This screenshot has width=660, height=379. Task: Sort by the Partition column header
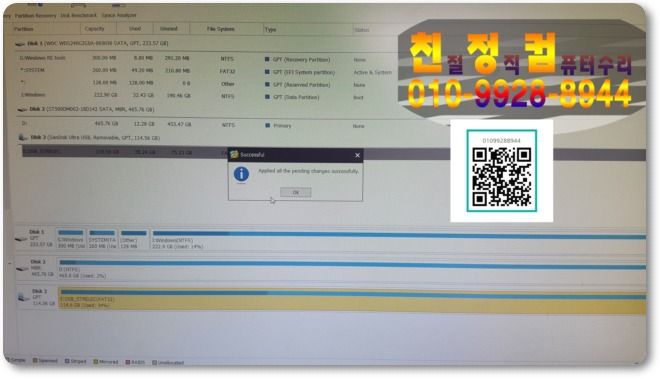coord(24,29)
